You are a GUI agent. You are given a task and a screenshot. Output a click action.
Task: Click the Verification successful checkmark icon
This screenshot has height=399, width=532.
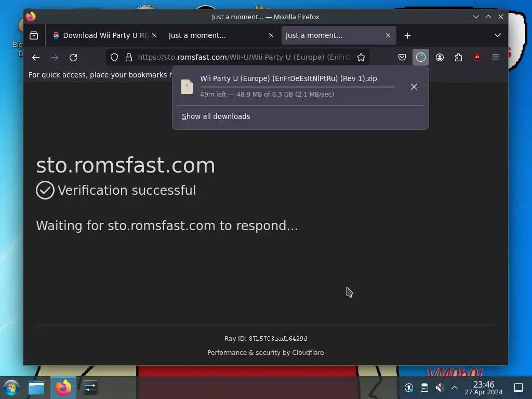click(45, 190)
